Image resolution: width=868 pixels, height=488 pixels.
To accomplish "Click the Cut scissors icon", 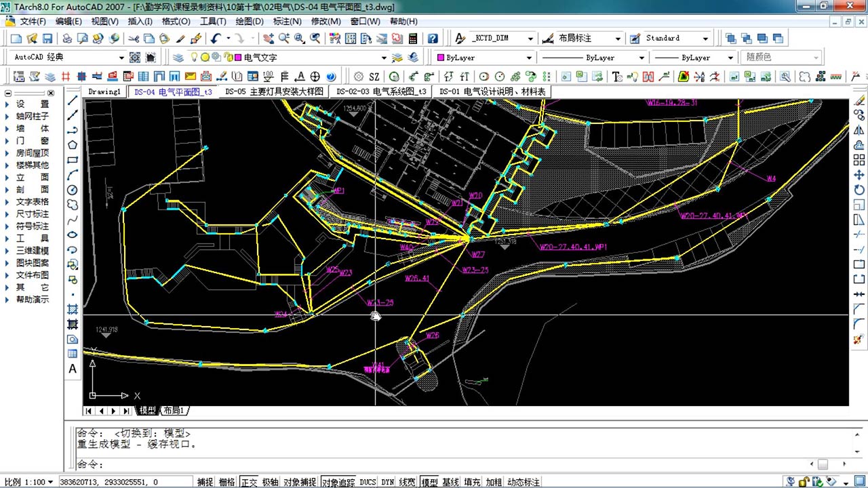I will [x=134, y=39].
